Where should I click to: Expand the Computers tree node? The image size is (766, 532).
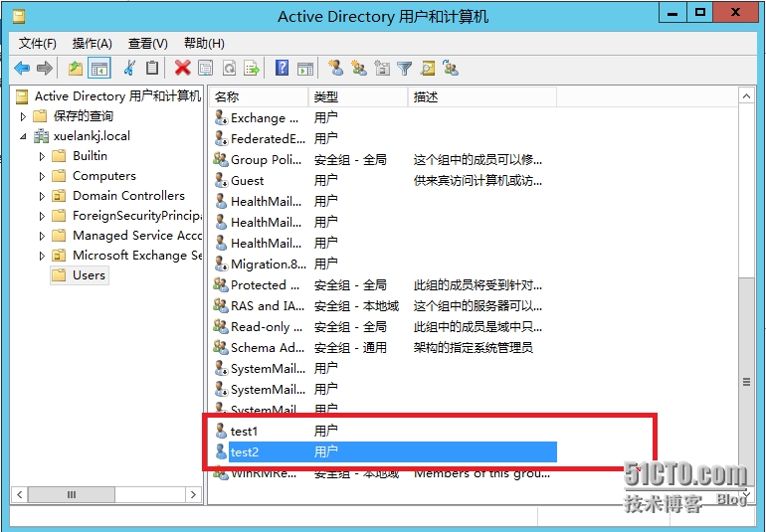point(42,176)
